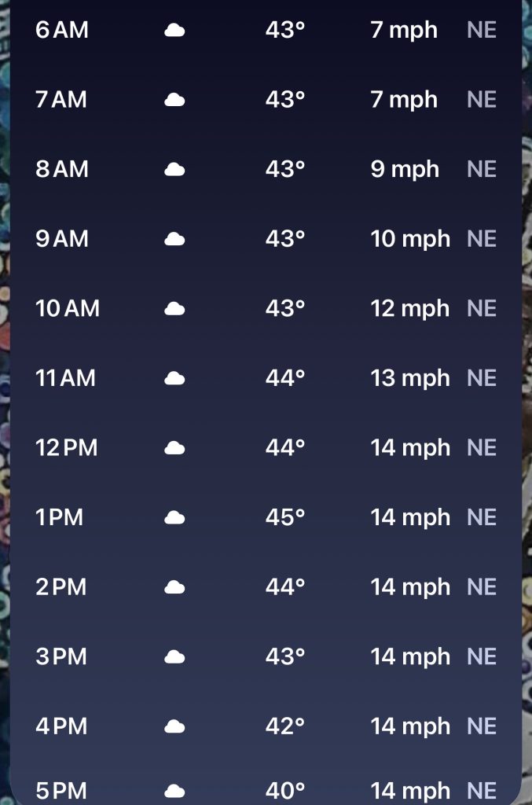
Task: Select the cloud icon for 12 PM
Action: point(174,448)
